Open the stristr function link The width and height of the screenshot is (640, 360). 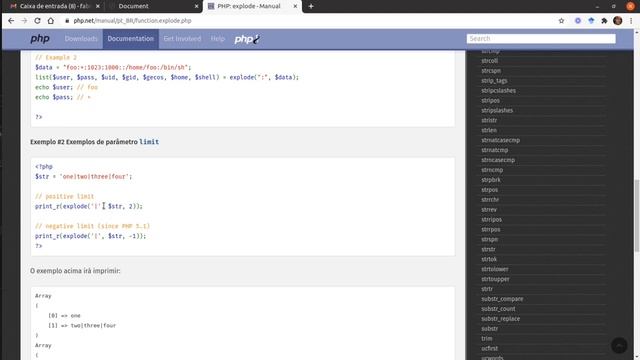489,120
